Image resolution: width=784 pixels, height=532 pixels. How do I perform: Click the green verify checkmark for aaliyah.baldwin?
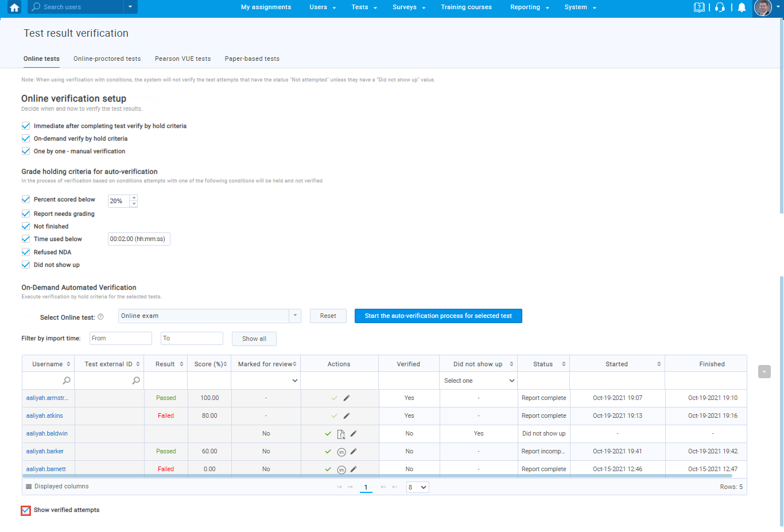coord(328,434)
